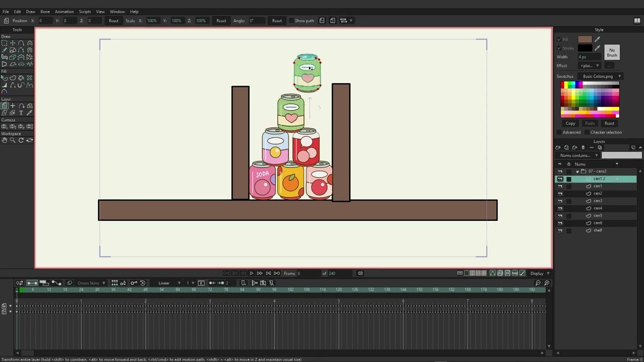The image size is (644, 362).
Task: Select the Delete Shape X tool
Action: tap(30, 78)
